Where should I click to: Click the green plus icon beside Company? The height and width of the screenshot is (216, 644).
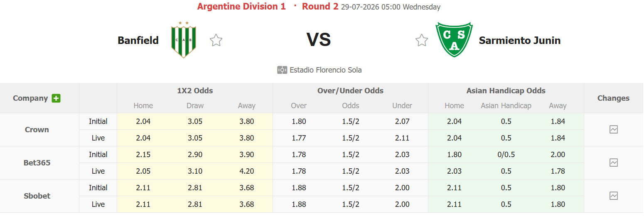(x=56, y=98)
